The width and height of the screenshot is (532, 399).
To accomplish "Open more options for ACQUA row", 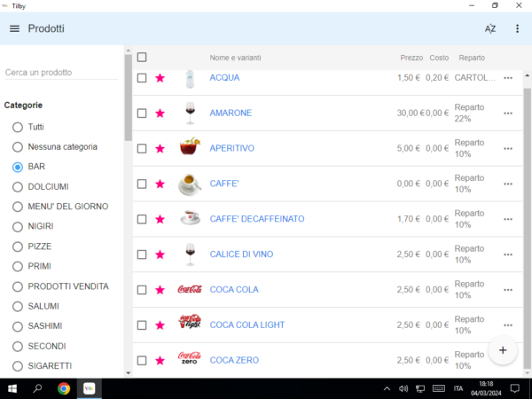I will [508, 78].
